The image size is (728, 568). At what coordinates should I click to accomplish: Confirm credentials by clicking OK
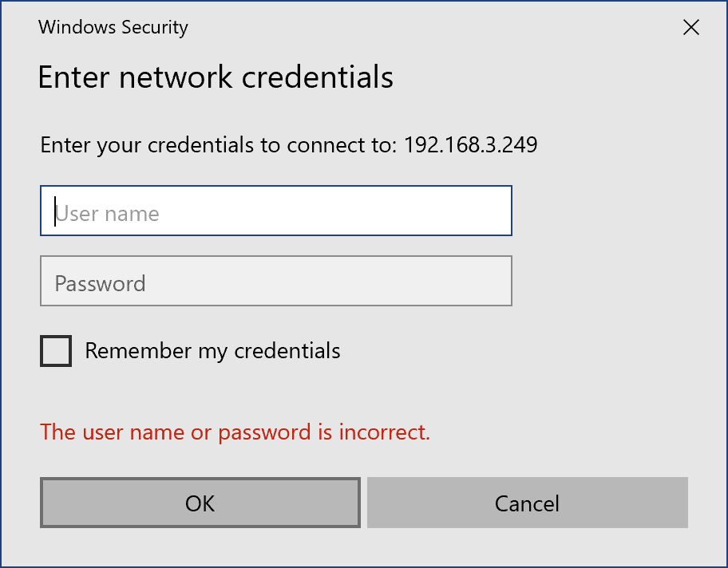(x=200, y=503)
